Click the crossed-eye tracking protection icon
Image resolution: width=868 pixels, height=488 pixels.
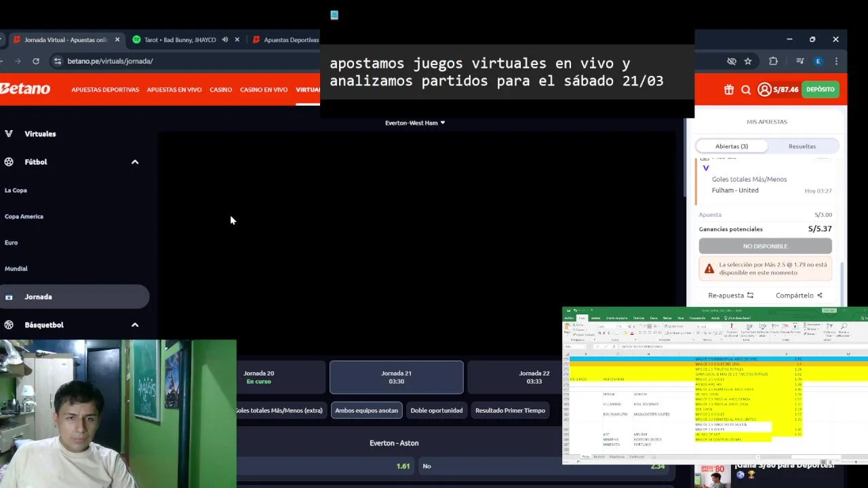pos(732,61)
